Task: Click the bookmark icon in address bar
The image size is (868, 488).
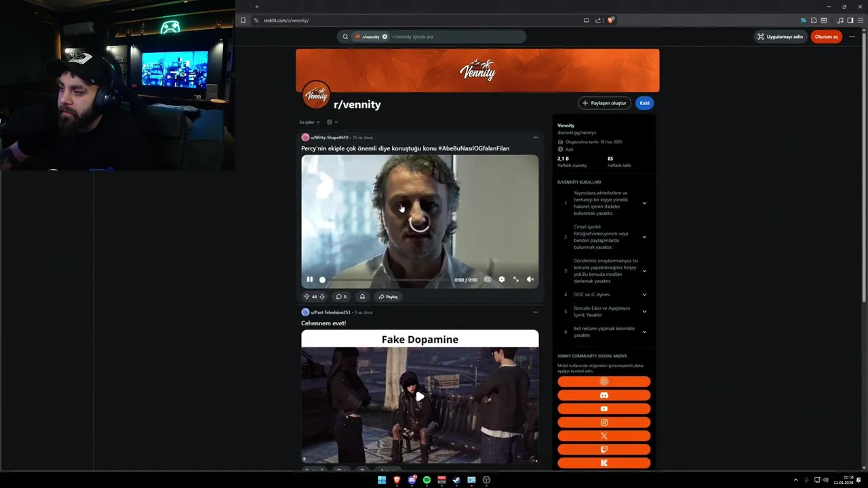Action: (x=243, y=20)
